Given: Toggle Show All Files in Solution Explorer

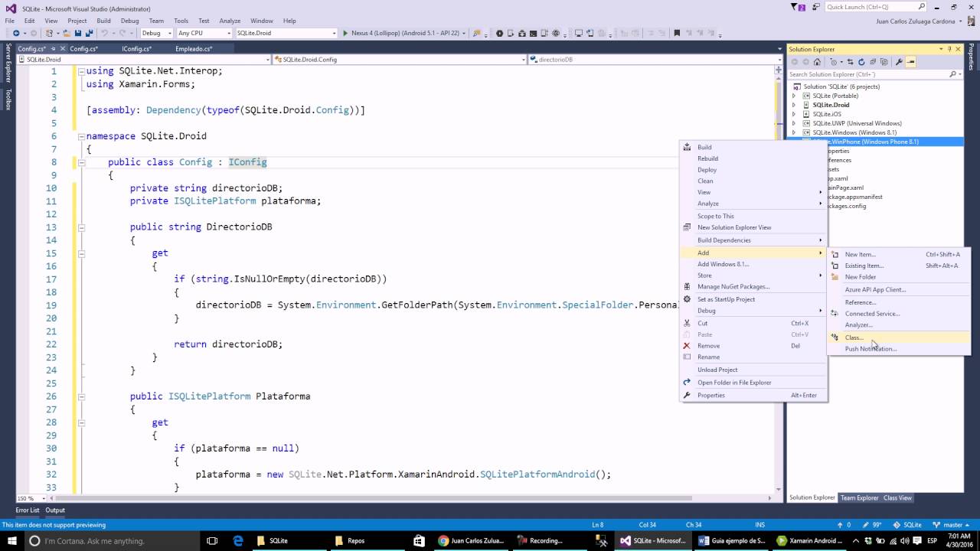Looking at the screenshot, I should 884,62.
